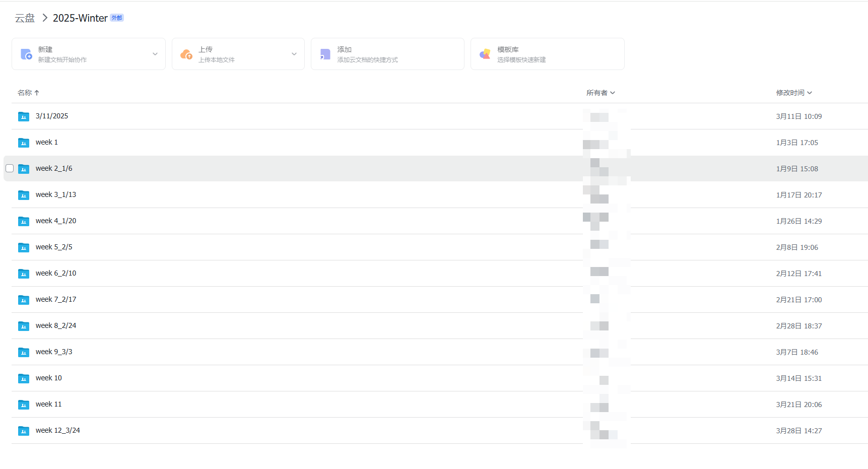Open the 所有者 owner filter dropdown
868x469 pixels.
click(x=600, y=93)
